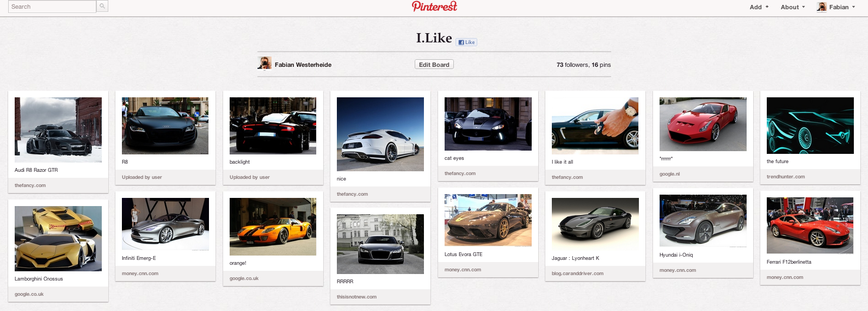Visit thefancy.com source under 'nice' pin

tap(352, 194)
